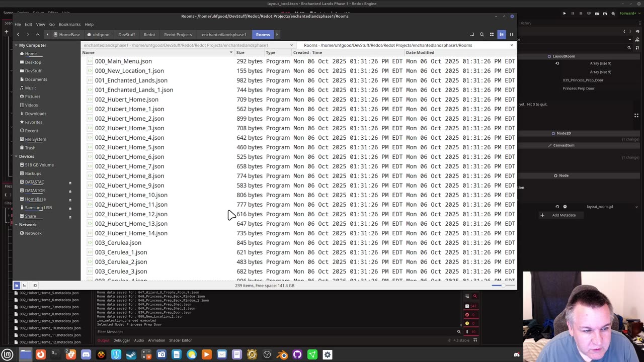Play the project in Redot
Screen dimensions: 644x362
click(x=564, y=14)
